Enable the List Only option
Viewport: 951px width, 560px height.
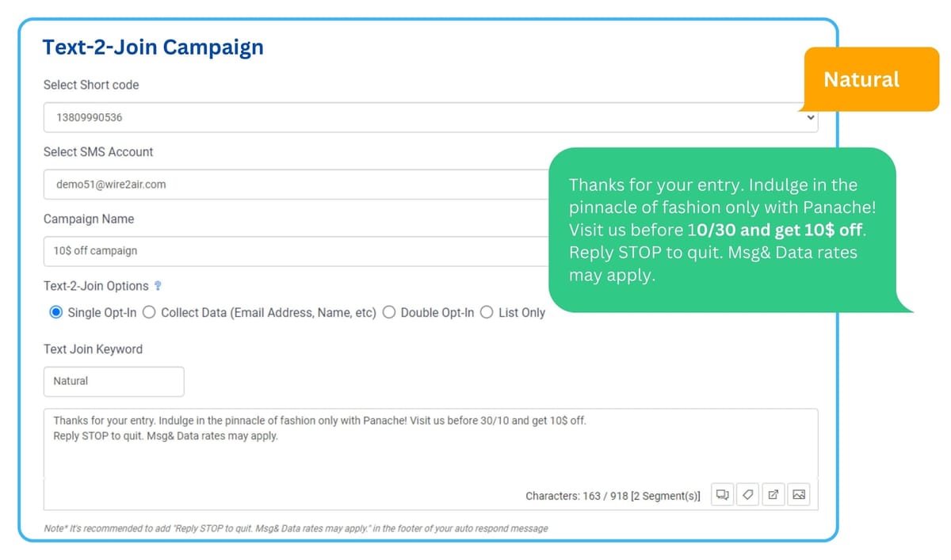(487, 312)
